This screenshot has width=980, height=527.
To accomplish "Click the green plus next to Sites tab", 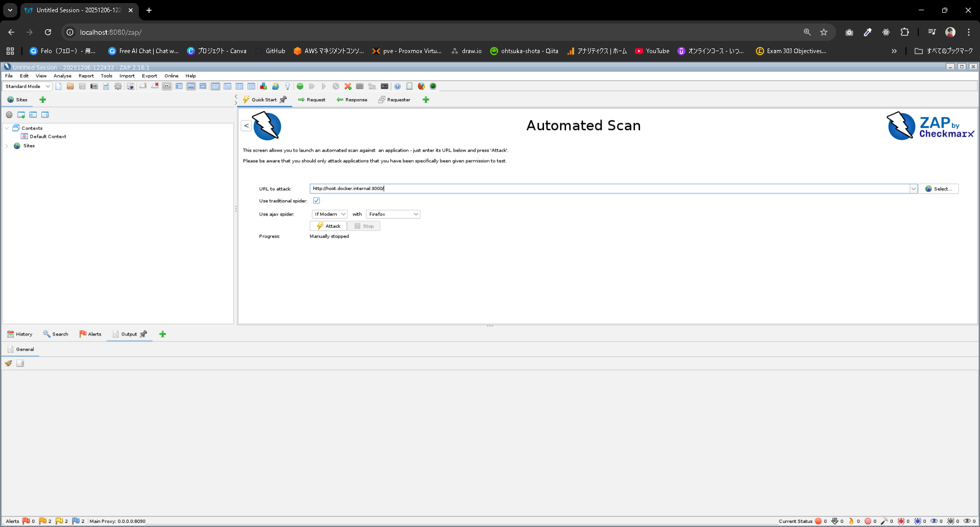I will pyautogui.click(x=43, y=100).
